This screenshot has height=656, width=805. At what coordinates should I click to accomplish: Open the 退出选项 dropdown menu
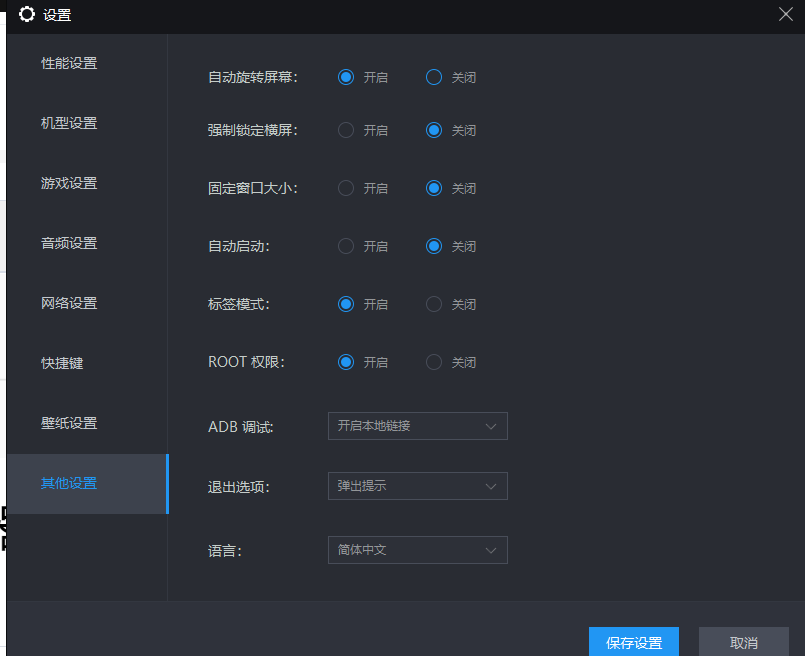pyautogui.click(x=417, y=486)
